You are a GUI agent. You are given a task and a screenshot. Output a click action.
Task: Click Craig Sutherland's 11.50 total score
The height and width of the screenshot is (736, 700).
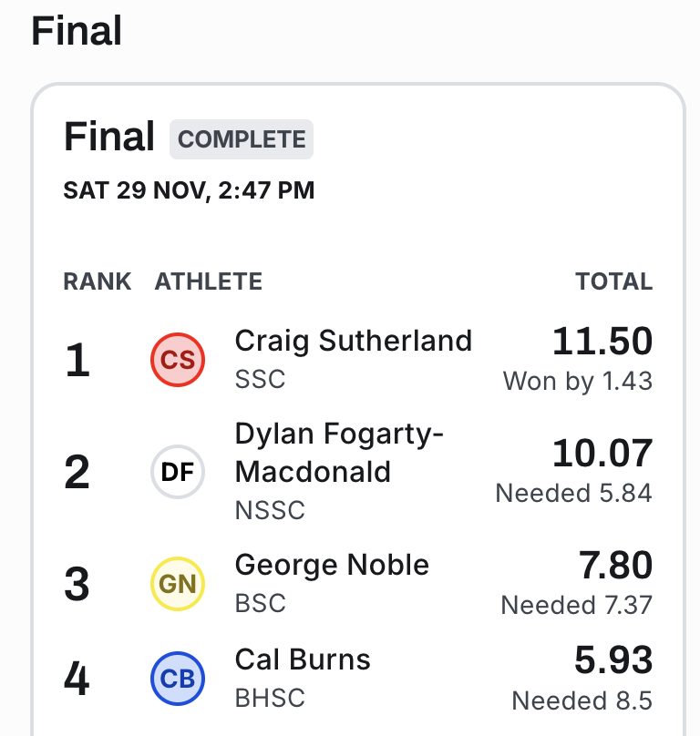point(602,342)
